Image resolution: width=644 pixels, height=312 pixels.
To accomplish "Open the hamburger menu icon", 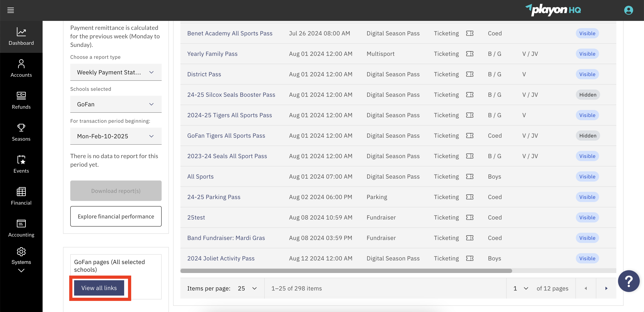I will point(10,10).
